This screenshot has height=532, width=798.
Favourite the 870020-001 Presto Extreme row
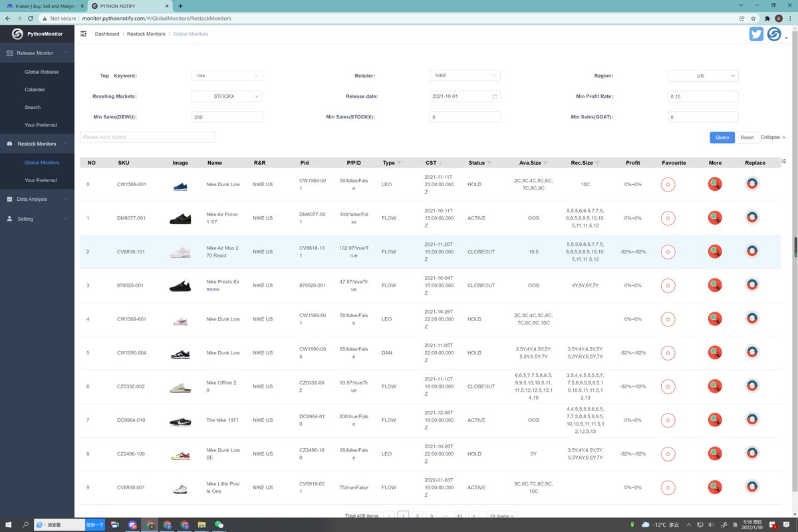click(668, 285)
